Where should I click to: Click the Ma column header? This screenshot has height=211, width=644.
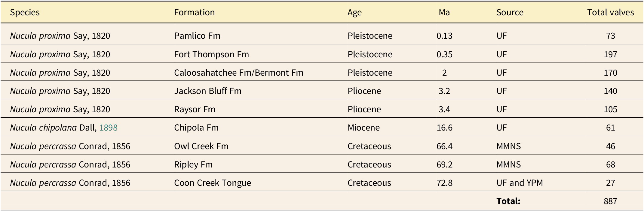point(444,12)
